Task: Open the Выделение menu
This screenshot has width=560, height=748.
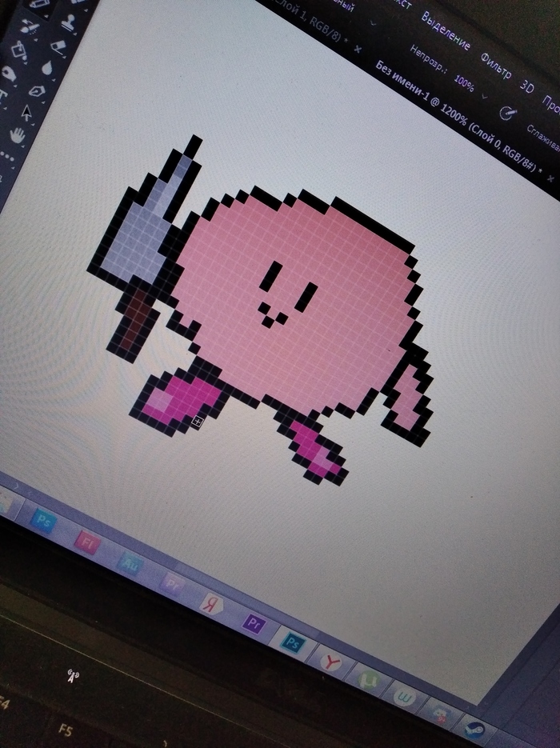Action: [446, 30]
